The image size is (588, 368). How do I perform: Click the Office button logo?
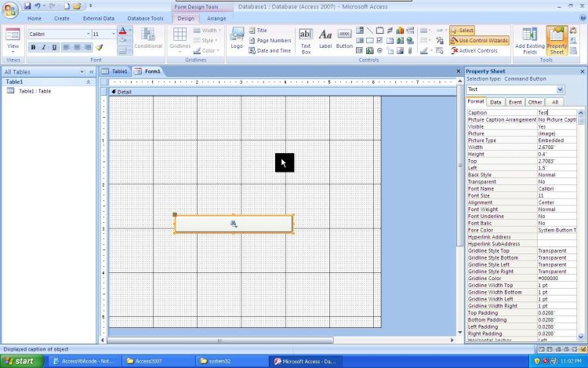10,10
